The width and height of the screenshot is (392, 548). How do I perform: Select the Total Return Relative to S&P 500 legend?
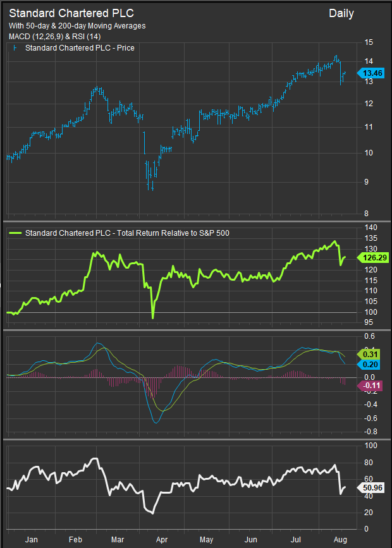[127, 233]
